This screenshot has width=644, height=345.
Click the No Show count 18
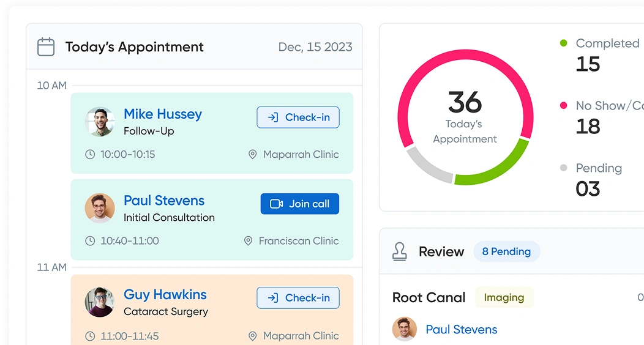(x=588, y=127)
